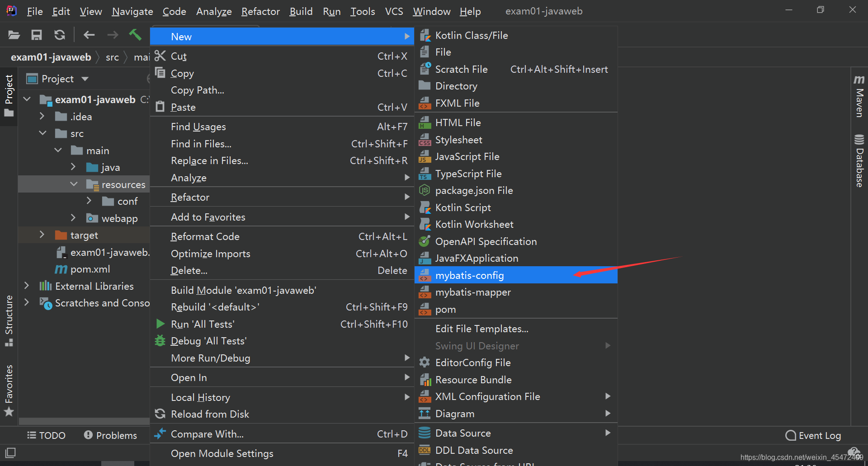Choose Reload from Disk
This screenshot has width=868, height=466.
[x=282, y=414]
